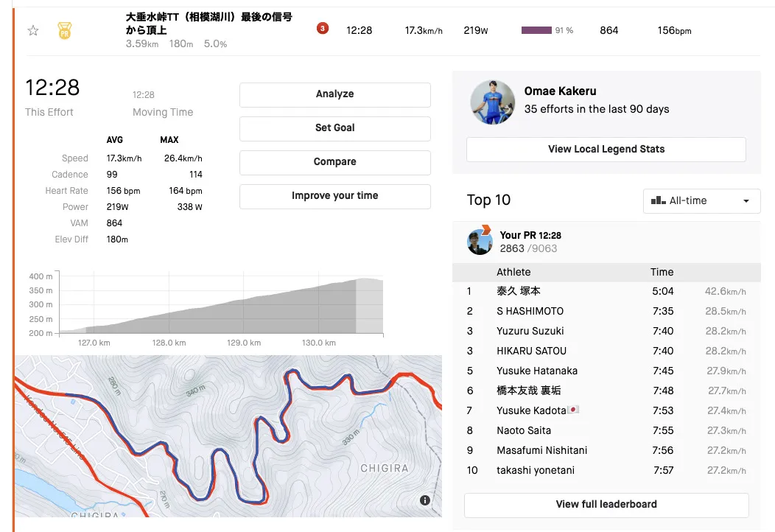Click the Set Goal button
The width and height of the screenshot is (775, 532).
[x=334, y=128]
